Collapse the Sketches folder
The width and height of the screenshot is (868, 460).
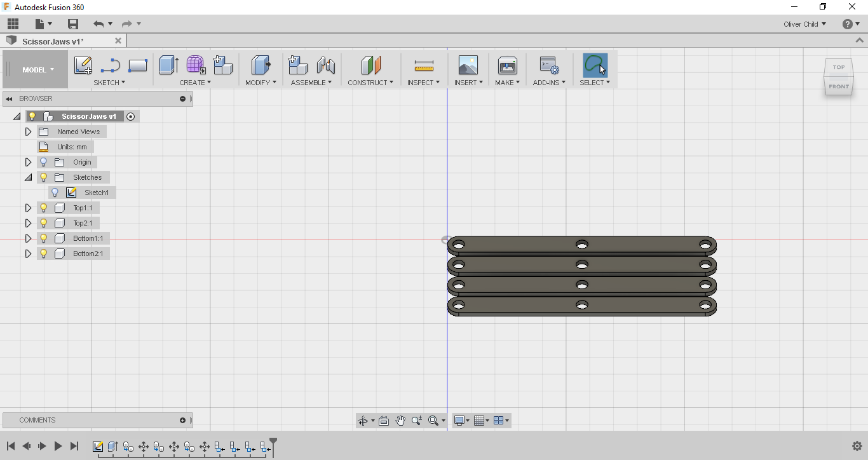[x=28, y=177]
